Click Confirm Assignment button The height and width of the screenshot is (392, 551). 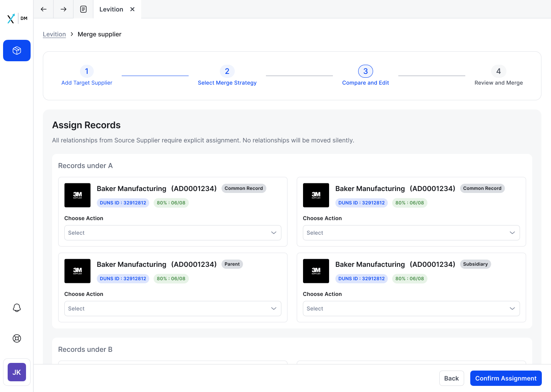coord(506,378)
